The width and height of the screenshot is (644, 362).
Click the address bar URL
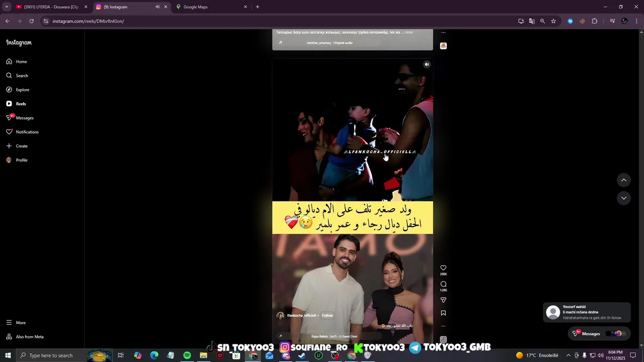(88, 21)
